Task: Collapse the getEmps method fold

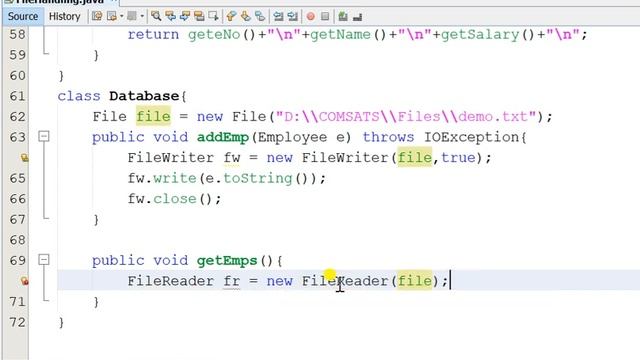Action: 44,260
